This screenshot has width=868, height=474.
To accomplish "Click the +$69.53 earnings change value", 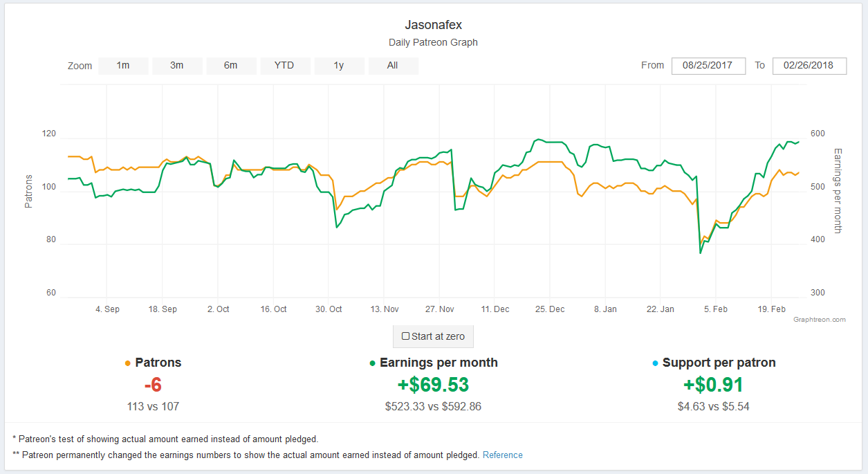I will [x=434, y=385].
